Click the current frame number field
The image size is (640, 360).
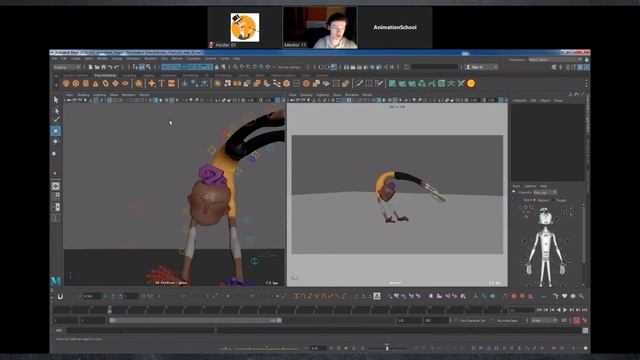[521, 310]
